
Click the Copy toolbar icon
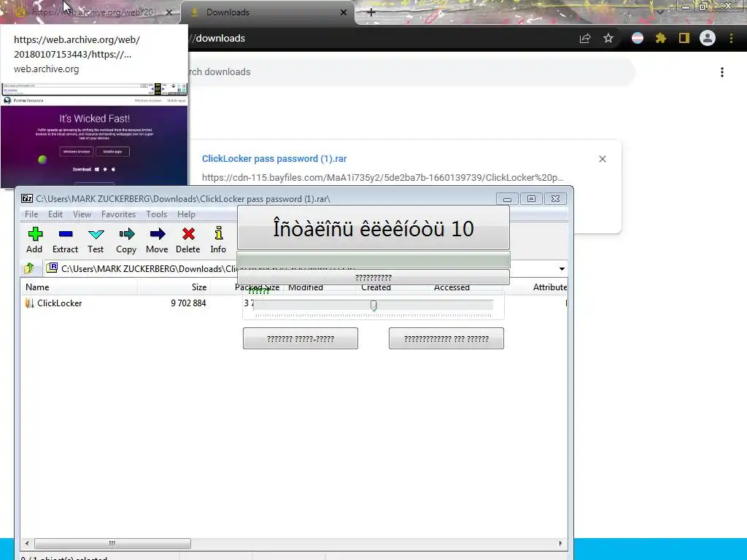[126, 240]
